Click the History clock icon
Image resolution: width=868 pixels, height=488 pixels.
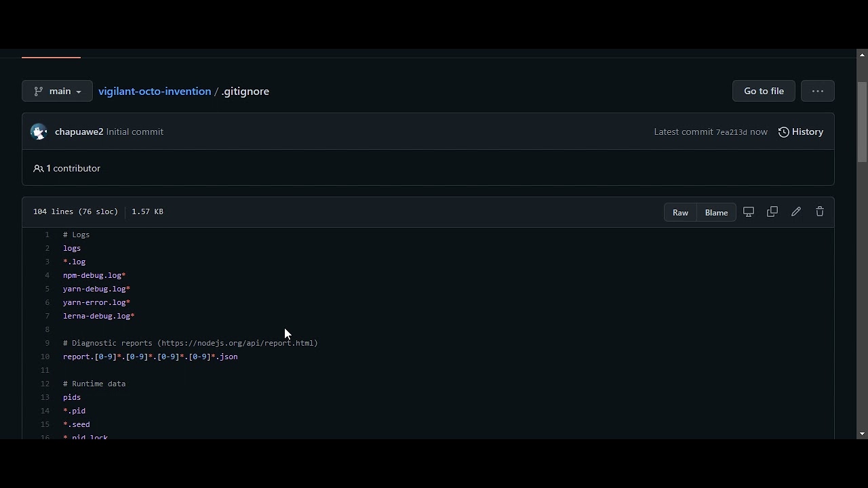[x=784, y=132]
